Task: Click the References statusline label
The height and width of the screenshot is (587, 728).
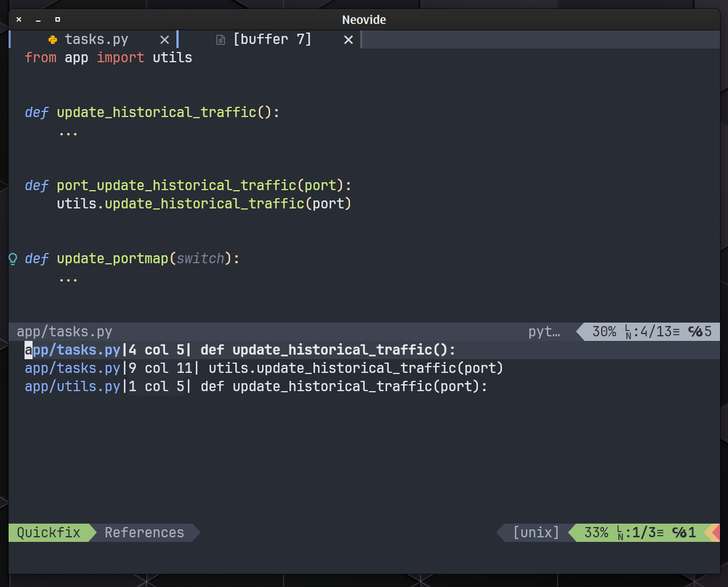Action: [144, 533]
